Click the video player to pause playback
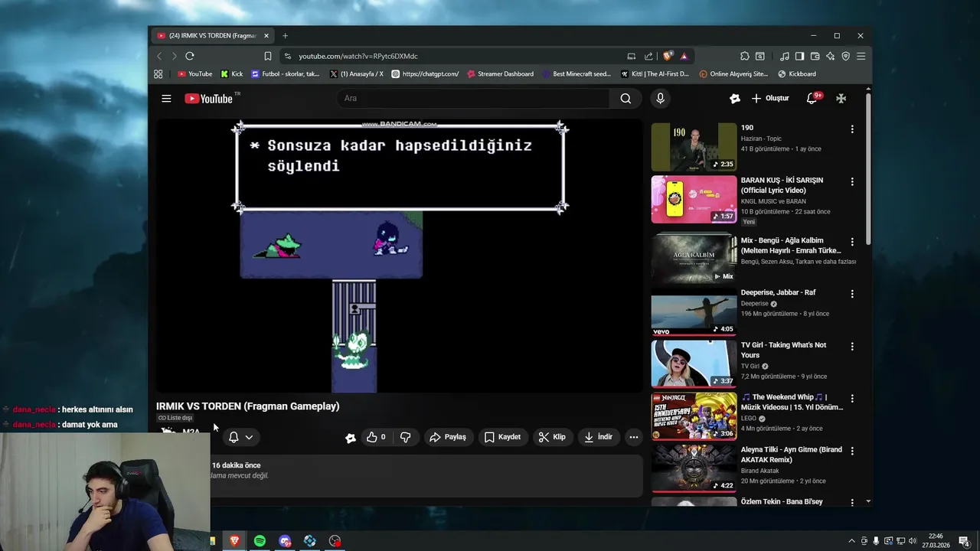 (400, 256)
